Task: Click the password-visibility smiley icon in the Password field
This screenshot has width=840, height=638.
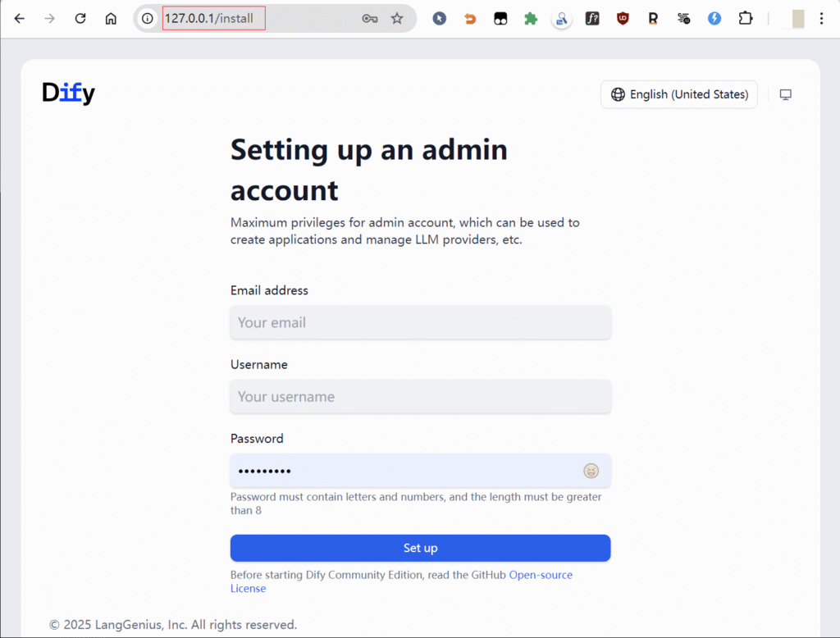Action: [x=591, y=471]
